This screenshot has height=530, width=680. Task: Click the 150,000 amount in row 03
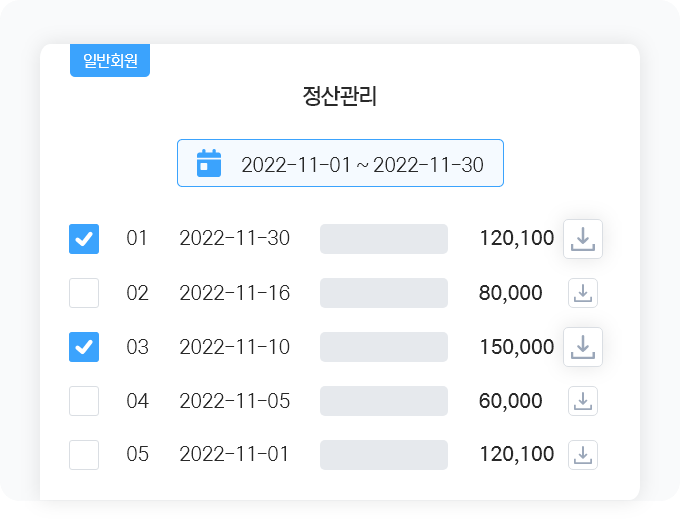click(x=517, y=347)
